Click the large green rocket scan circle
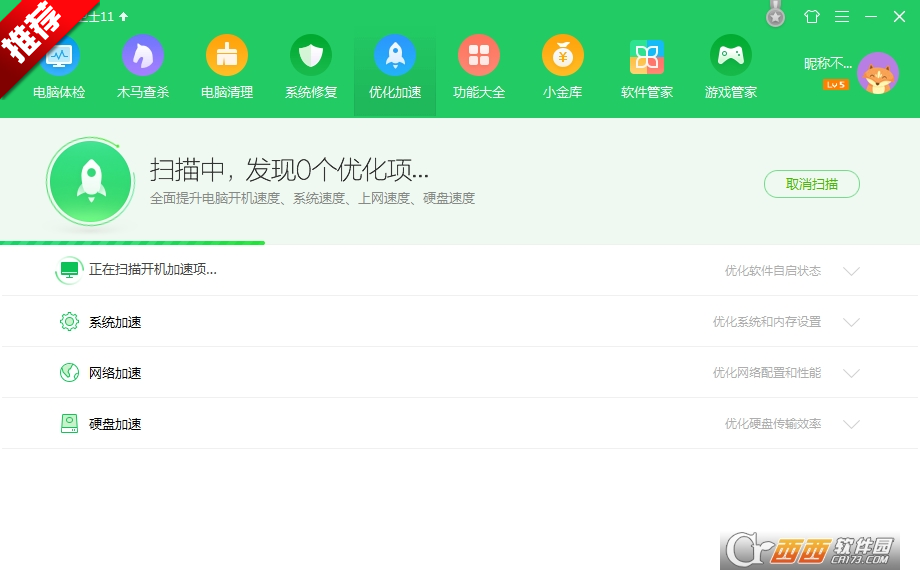This screenshot has height=580, width=920. 91,182
